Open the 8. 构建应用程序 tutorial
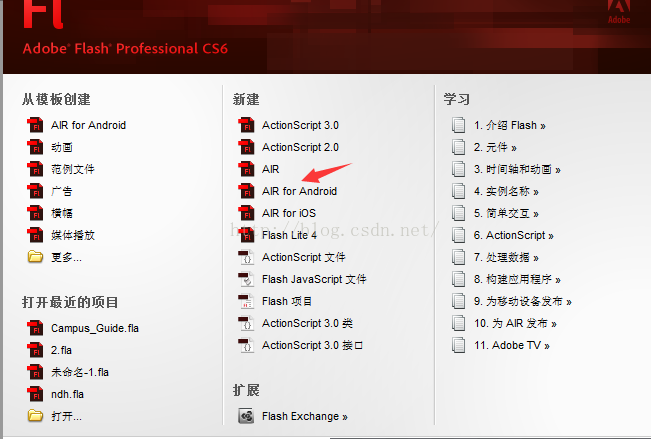 click(x=517, y=279)
